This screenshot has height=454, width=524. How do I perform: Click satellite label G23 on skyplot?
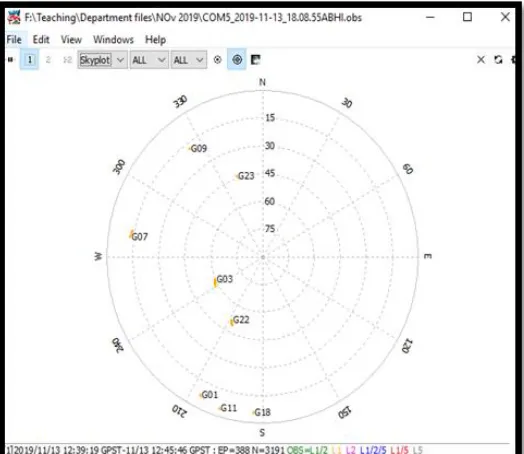pos(246,176)
